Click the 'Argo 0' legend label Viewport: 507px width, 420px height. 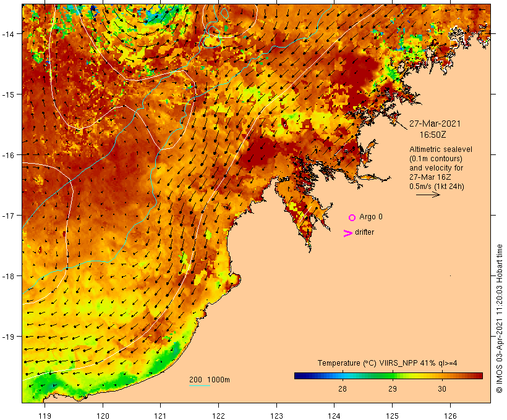click(x=371, y=217)
